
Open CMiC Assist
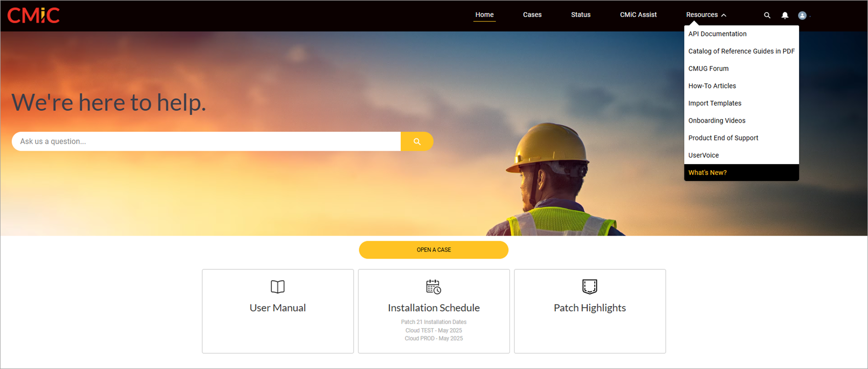click(638, 15)
